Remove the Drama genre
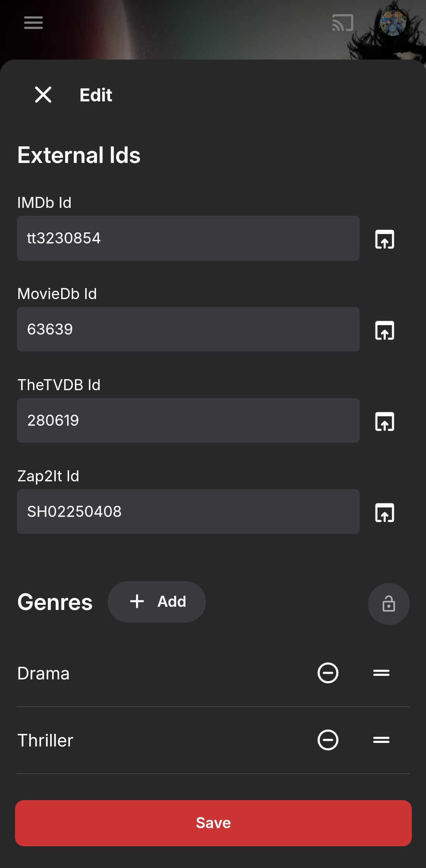This screenshot has width=426, height=868. [328, 673]
